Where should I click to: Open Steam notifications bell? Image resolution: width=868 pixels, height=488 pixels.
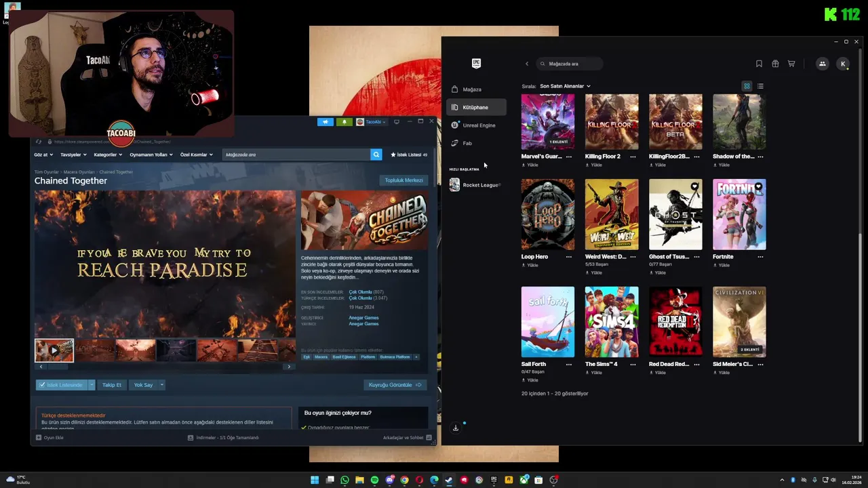tap(344, 122)
